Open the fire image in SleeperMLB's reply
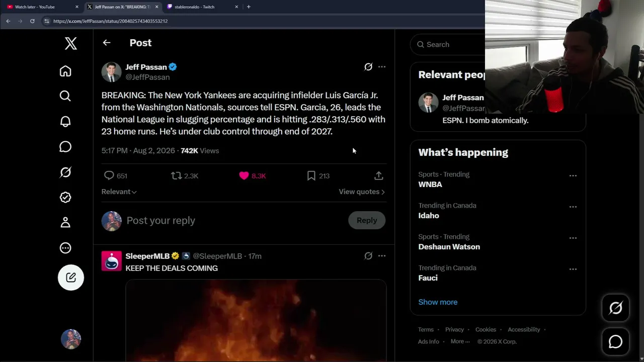 (256, 321)
